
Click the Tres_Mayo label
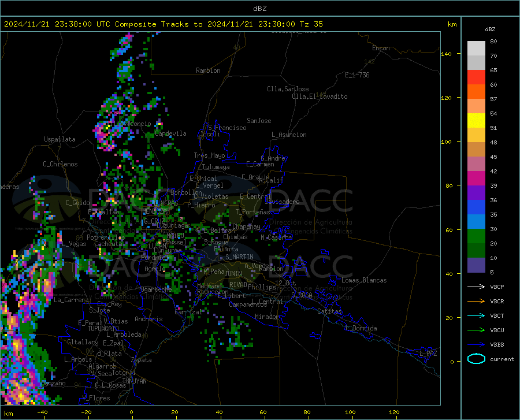[x=209, y=155]
